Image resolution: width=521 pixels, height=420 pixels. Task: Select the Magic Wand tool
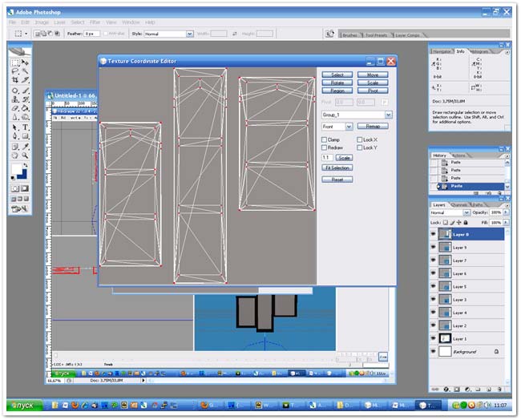25,72
